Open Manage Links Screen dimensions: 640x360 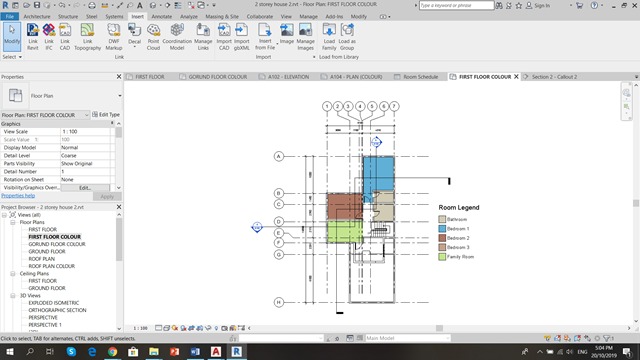(203, 37)
